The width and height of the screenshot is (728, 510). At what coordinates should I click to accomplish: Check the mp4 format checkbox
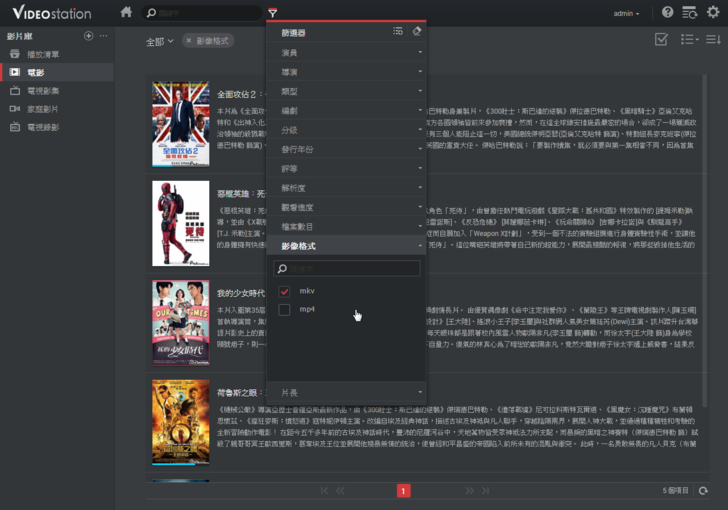(284, 309)
